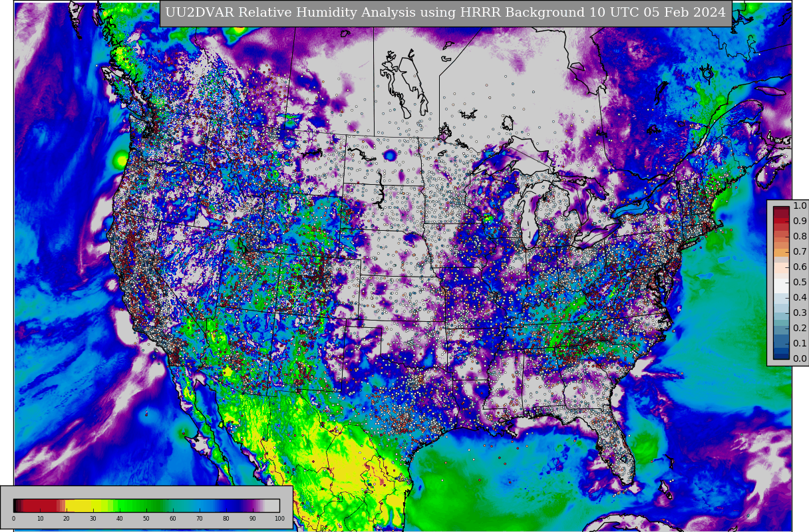809x532 pixels.
Task: Click the '0' tick label on humidity colorbar
Action: pos(13,519)
